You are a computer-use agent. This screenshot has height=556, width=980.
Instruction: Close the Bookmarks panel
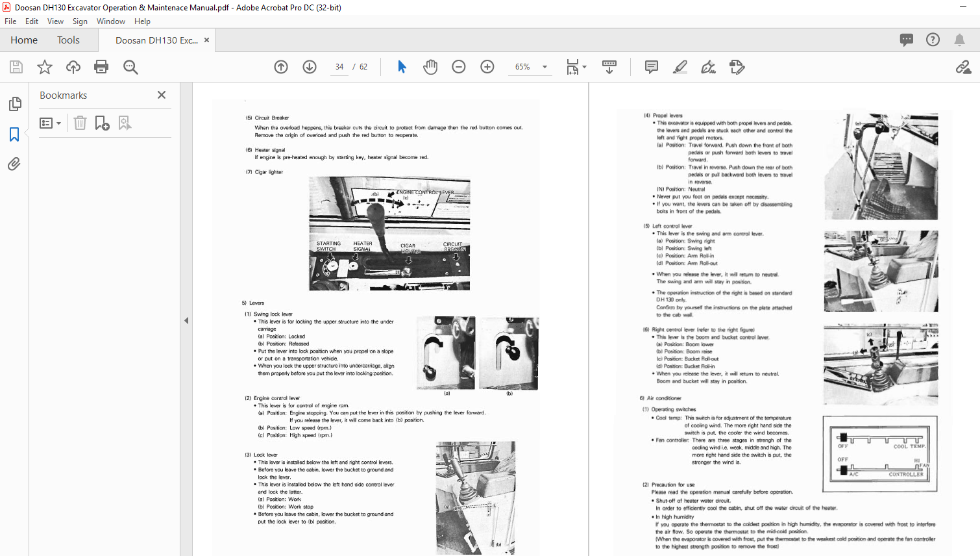pos(162,95)
